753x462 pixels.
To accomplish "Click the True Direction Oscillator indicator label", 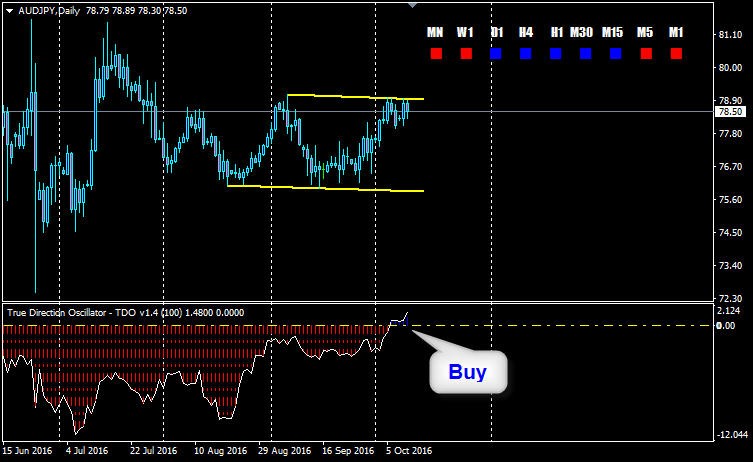I will (x=125, y=313).
